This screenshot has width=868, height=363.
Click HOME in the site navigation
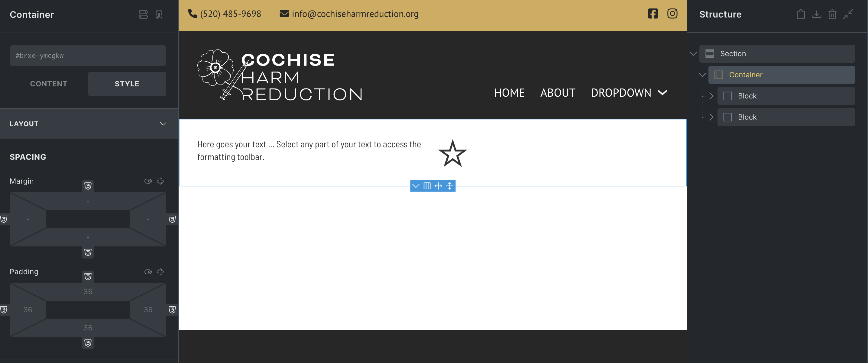509,93
